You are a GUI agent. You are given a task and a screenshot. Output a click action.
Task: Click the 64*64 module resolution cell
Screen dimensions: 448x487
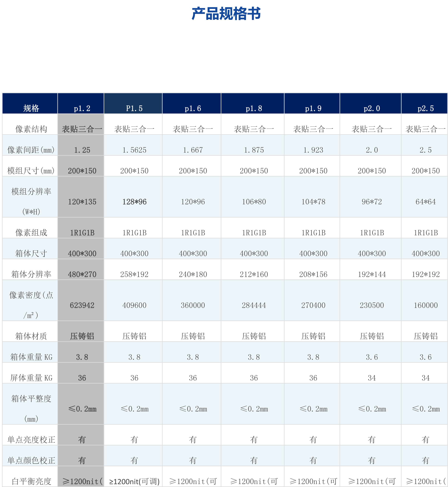click(x=425, y=202)
